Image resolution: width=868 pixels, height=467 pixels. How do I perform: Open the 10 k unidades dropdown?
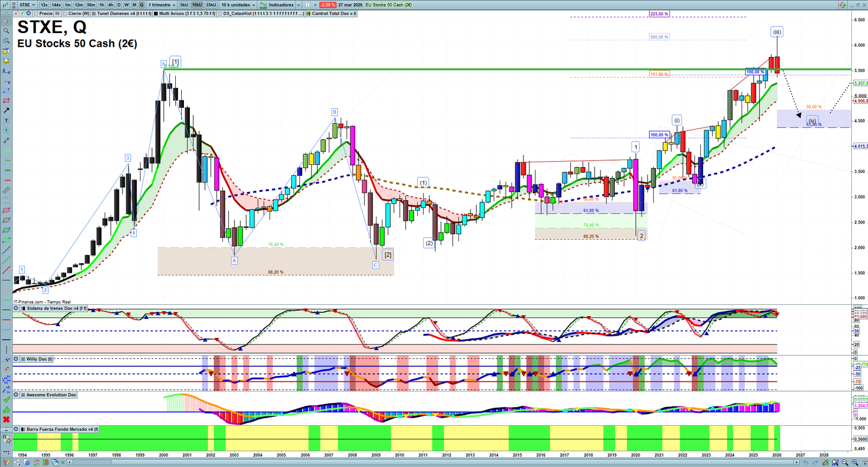point(238,5)
